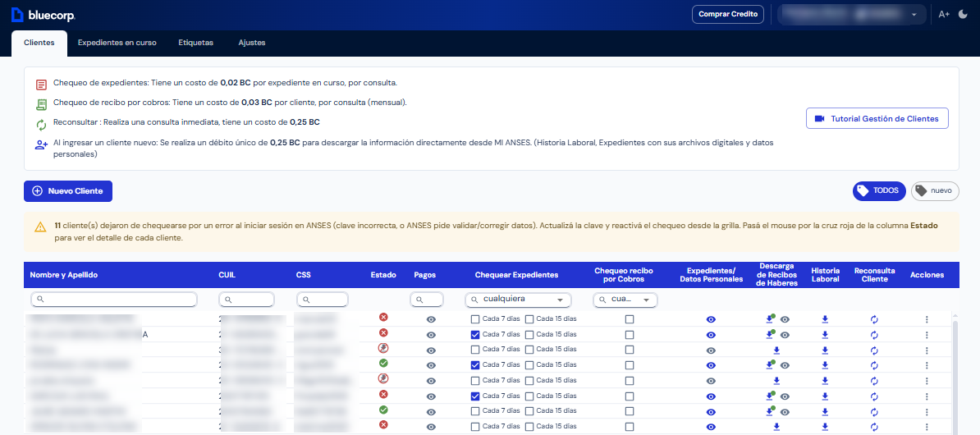Screen dimensions: 980x435
Task: Click the green receipt info icon
Action: pyautogui.click(x=41, y=104)
